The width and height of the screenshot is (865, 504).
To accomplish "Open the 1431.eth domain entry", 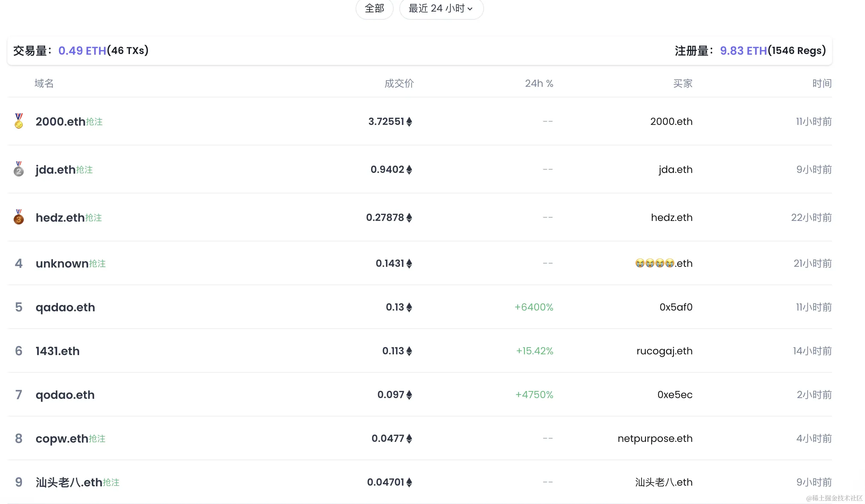I will coord(58,351).
